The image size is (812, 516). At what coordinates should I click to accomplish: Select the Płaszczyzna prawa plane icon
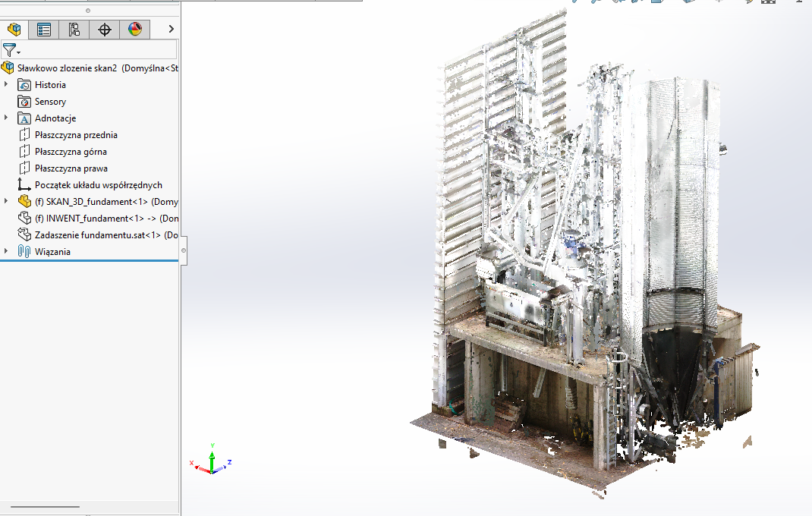(x=24, y=168)
